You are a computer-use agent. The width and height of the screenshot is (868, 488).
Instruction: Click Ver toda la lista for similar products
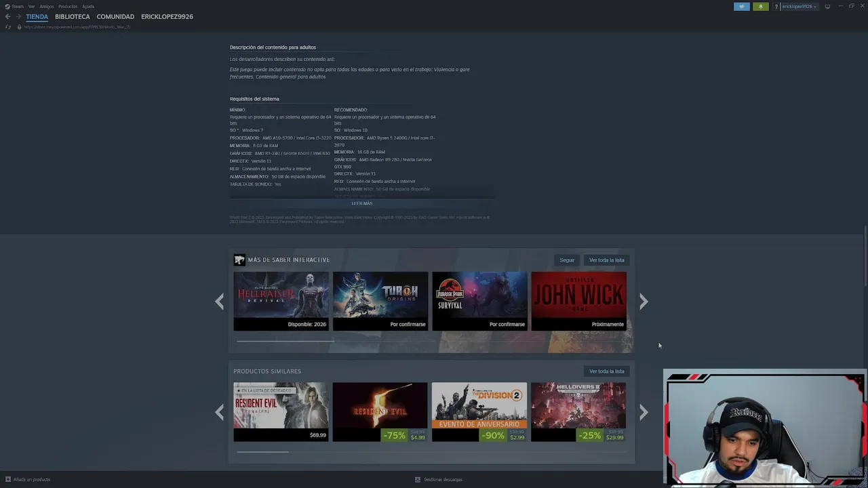[x=606, y=371]
